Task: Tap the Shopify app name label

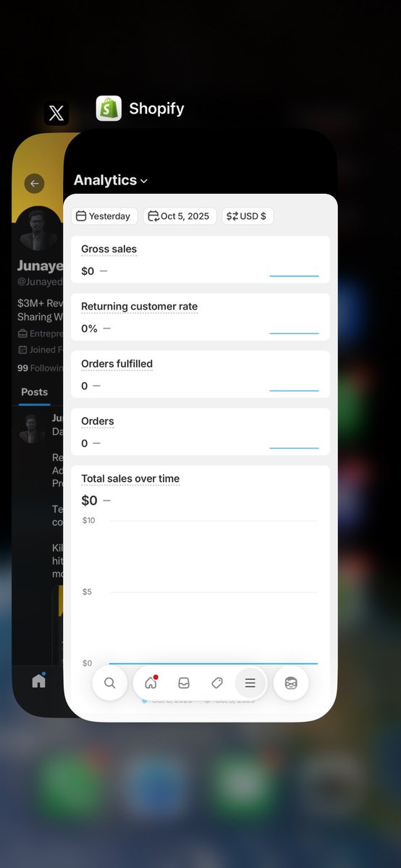Action: pos(156,109)
